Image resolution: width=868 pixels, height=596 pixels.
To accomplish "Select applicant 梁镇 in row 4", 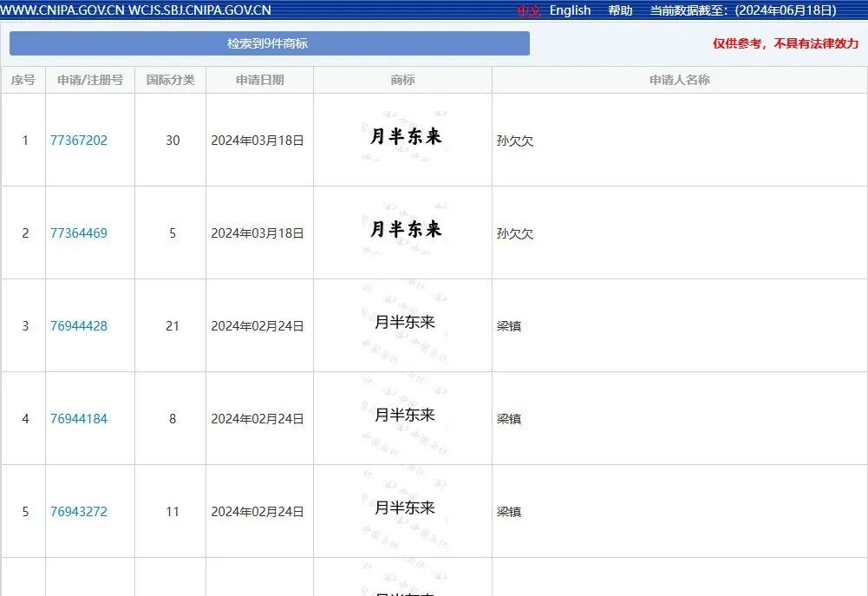I will 509,419.
